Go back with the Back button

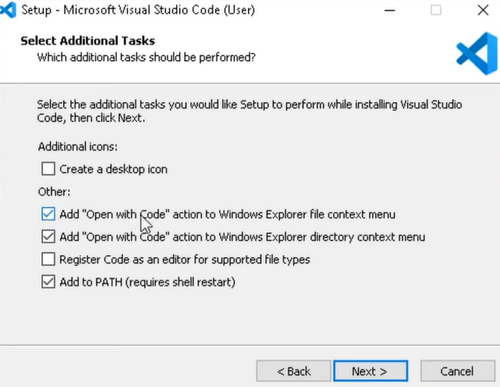[293, 371]
